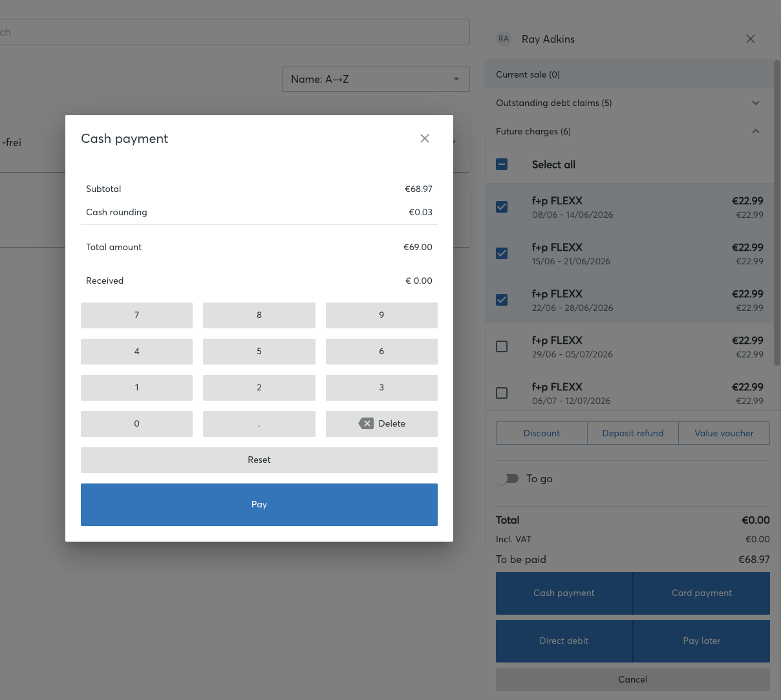This screenshot has height=700, width=781.
Task: Tap keypad number 5
Action: click(x=259, y=352)
